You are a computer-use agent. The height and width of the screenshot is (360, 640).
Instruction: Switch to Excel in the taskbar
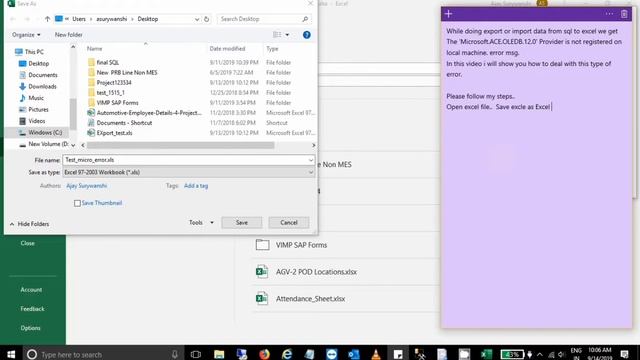click(486, 354)
